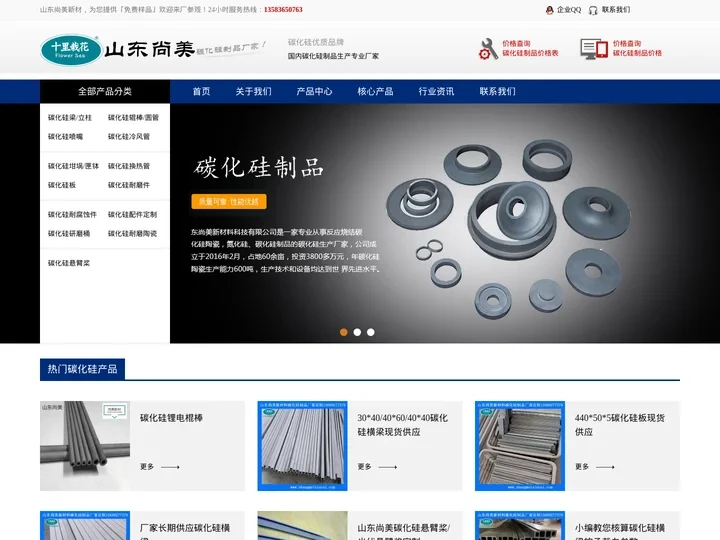Click 更多 arrow under 碳化硅横梁现货供应
720x540 pixels.
tap(377, 467)
